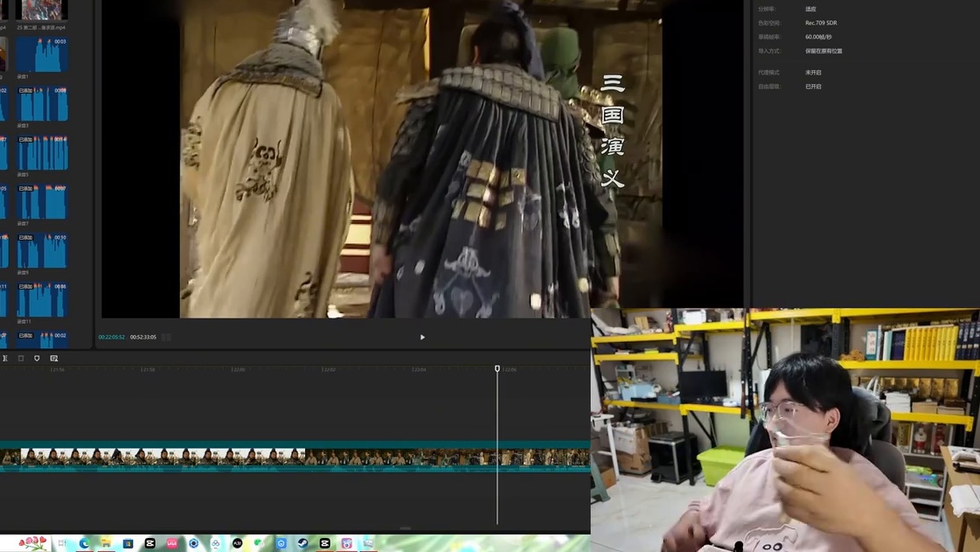
Task: Select the mp4 video thumbnail at top
Action: coord(42,10)
